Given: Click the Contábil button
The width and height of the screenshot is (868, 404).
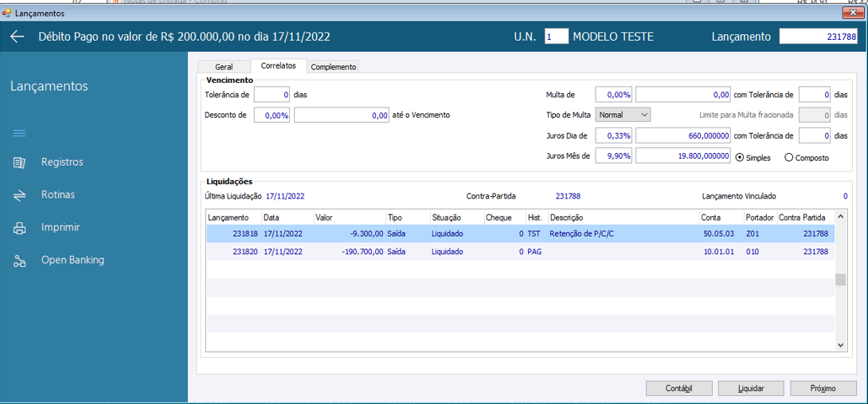Looking at the screenshot, I should 678,388.
